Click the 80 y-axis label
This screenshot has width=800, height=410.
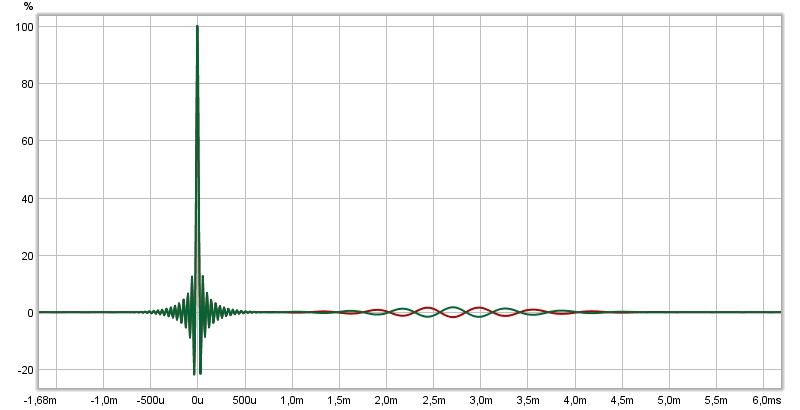(28, 84)
